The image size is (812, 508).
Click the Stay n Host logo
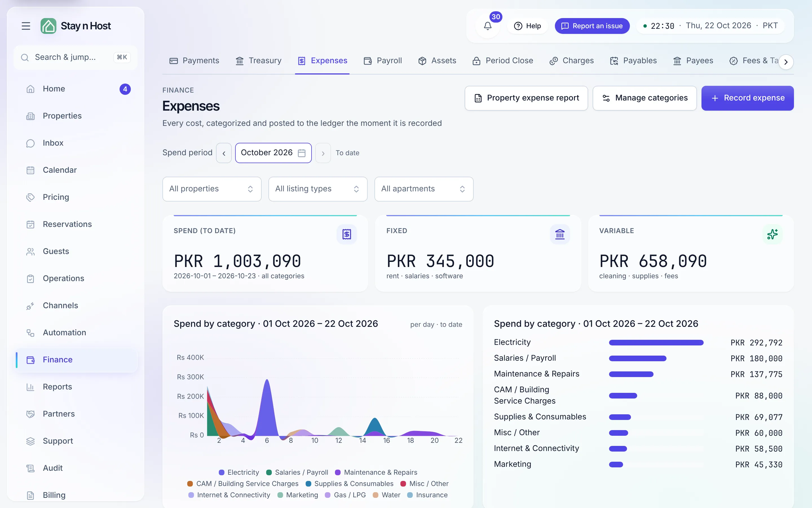(x=76, y=26)
